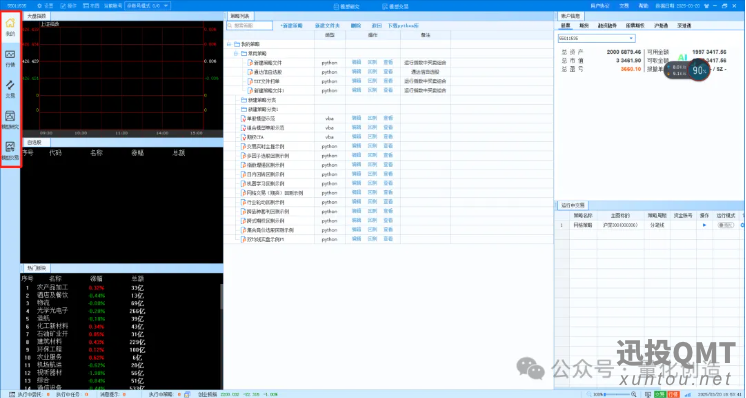The height and width of the screenshot is (398, 746).
Task: Switch to the 沪港通 account tab
Action: (661, 26)
